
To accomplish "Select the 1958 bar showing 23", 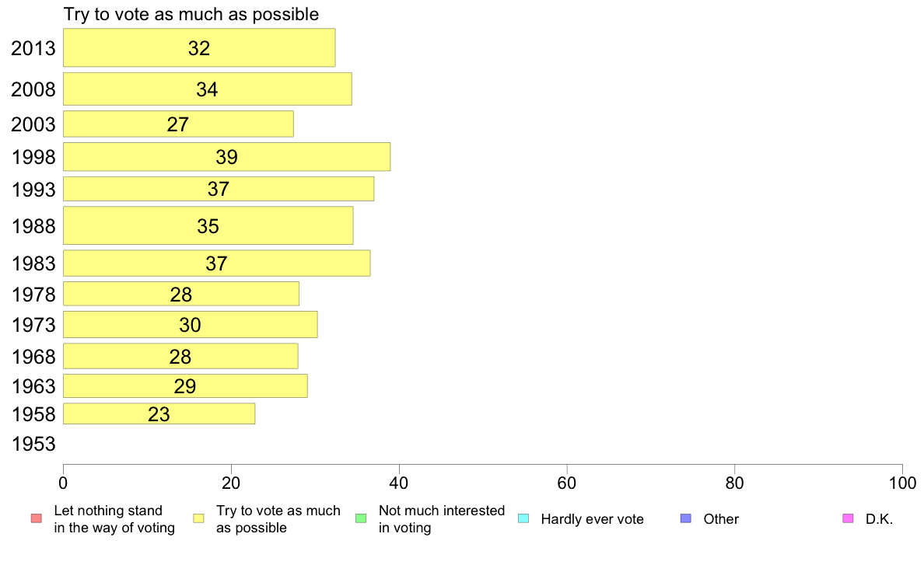I will (159, 413).
